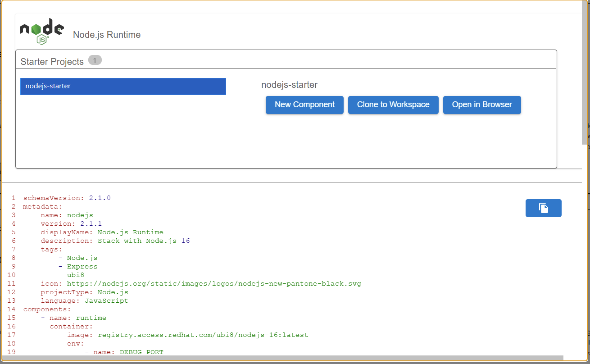Image resolution: width=590 pixels, height=364 pixels.
Task: Click Clone to Workspace button
Action: point(393,105)
